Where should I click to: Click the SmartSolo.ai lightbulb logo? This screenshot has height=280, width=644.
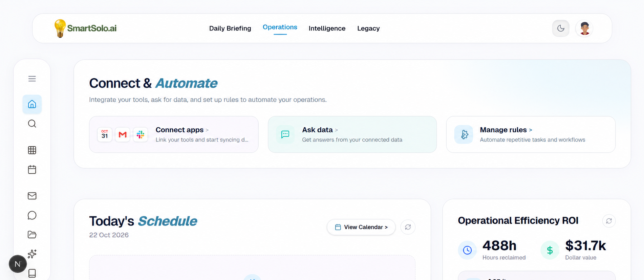pyautogui.click(x=85, y=28)
